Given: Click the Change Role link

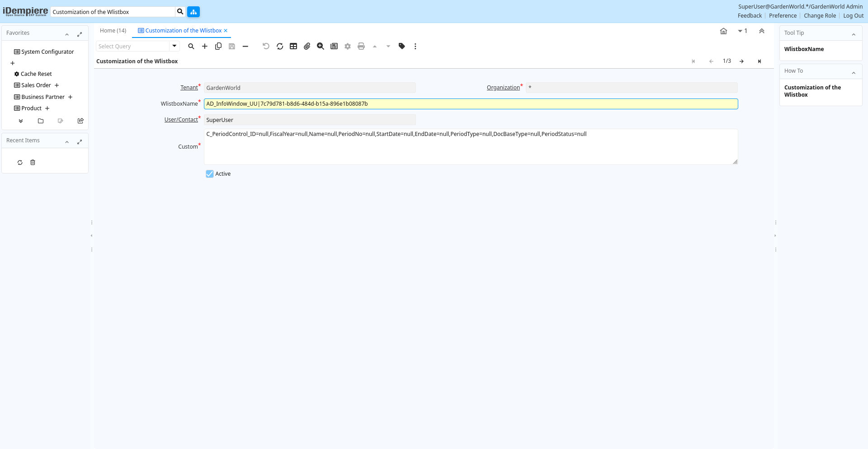Looking at the screenshot, I should coord(820,16).
